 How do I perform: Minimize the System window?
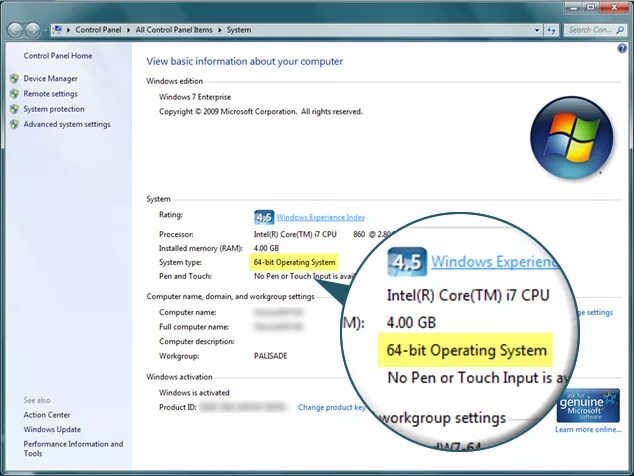pos(572,8)
